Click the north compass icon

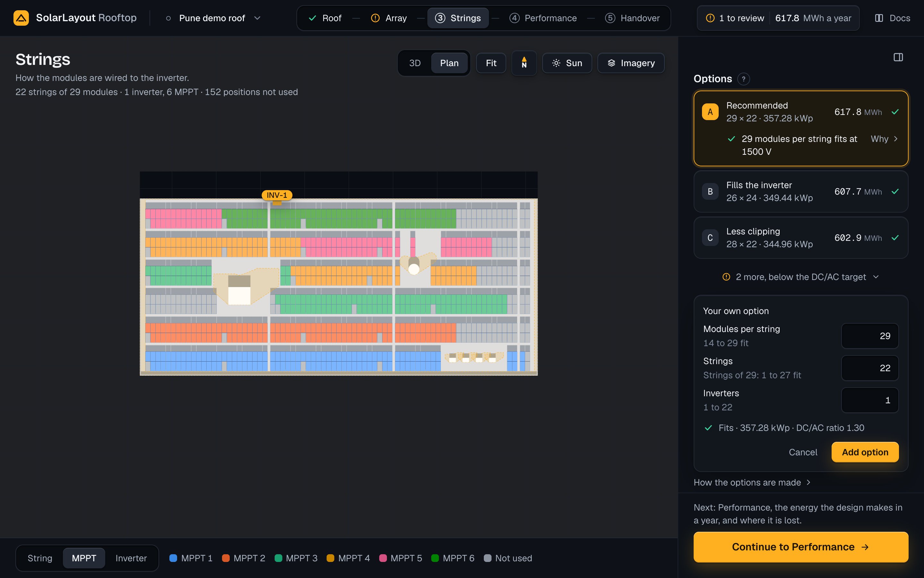tap(524, 63)
